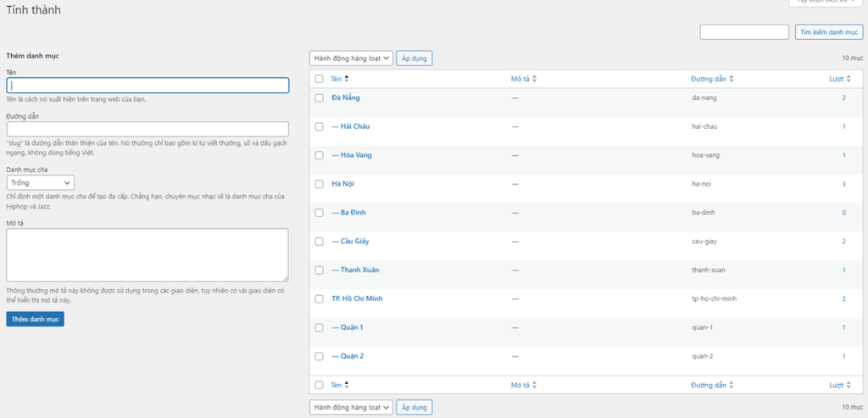The width and height of the screenshot is (868, 418).
Task: Tick the checkbox next to Quận 2
Action: click(320, 356)
